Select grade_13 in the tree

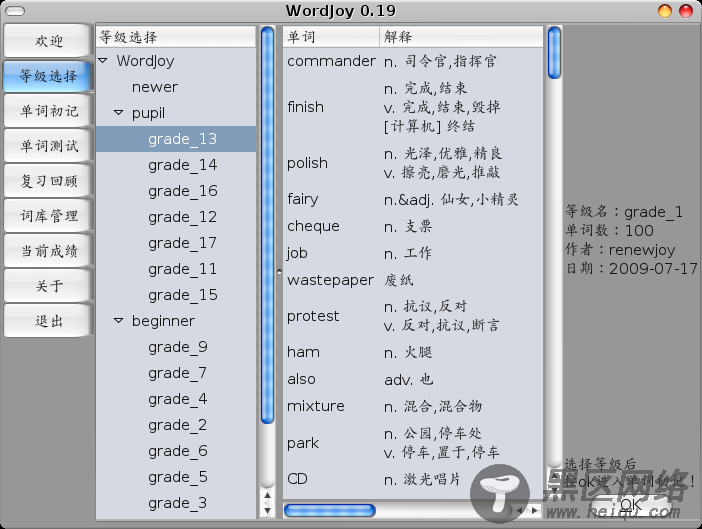(176, 139)
